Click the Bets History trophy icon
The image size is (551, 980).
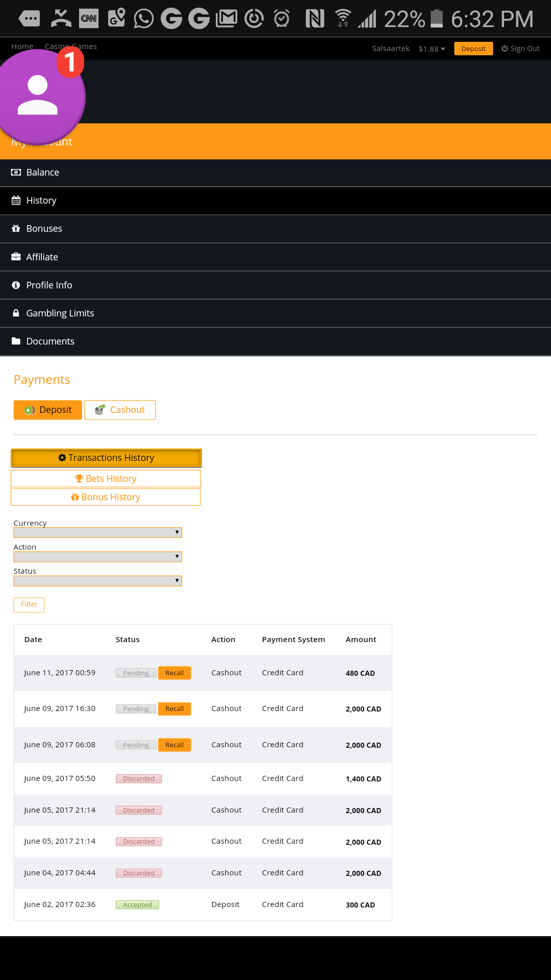tap(79, 479)
